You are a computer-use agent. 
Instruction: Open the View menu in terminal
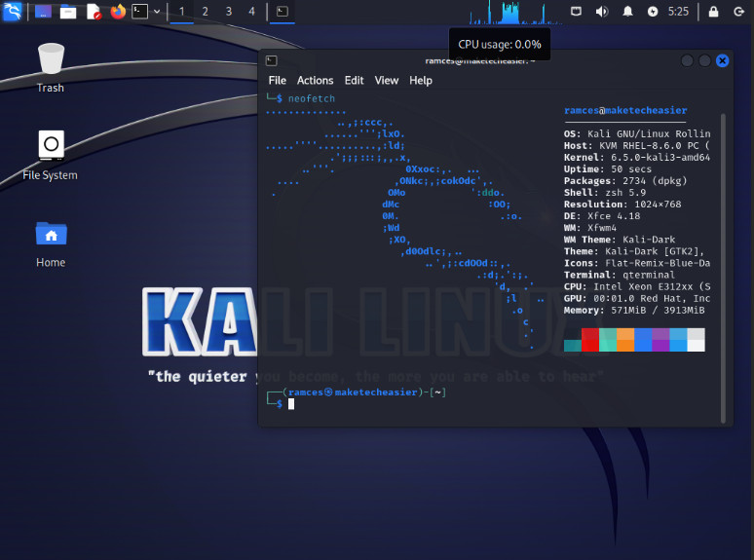386,80
